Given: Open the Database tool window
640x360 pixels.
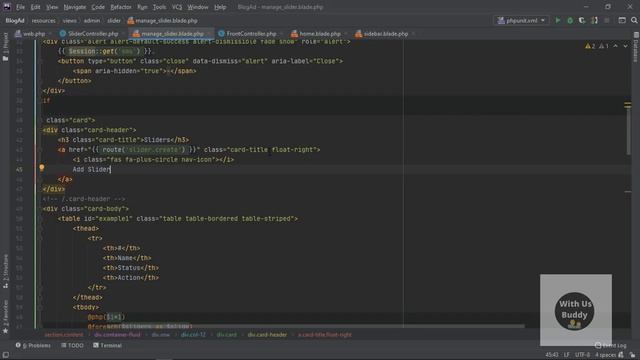Looking at the screenshot, I should (636, 47).
